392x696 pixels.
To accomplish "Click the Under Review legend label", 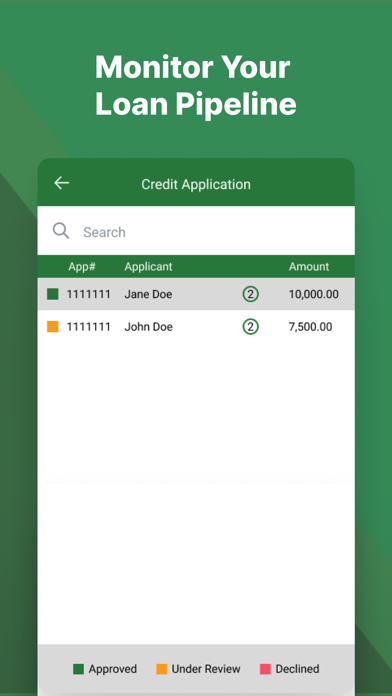I will tap(206, 669).
